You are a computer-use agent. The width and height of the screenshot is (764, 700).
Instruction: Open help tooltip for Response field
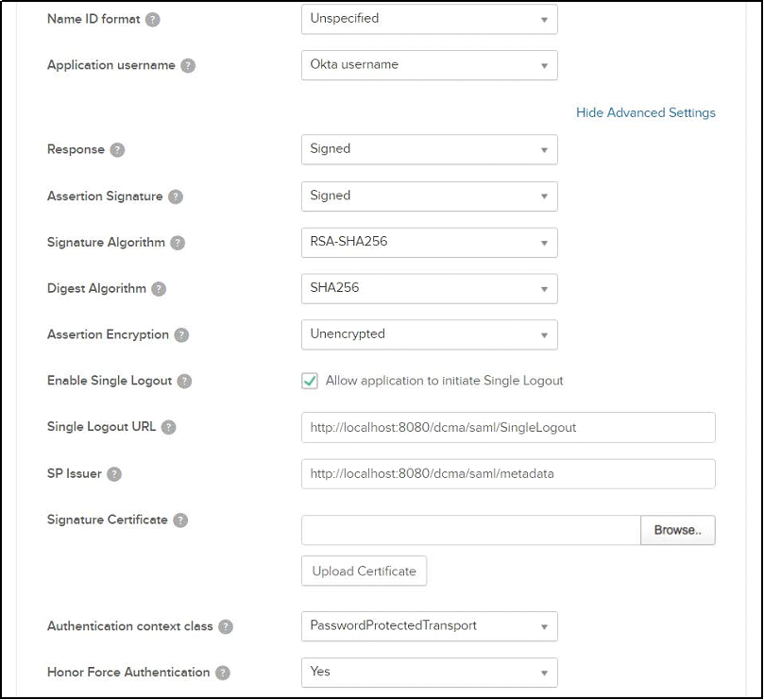pyautogui.click(x=117, y=149)
